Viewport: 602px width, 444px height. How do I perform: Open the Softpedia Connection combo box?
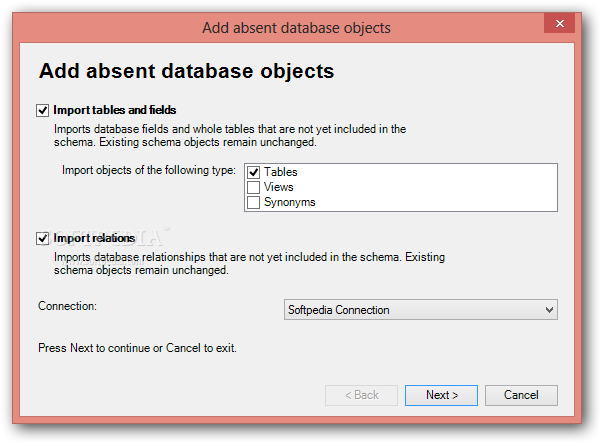(421, 310)
